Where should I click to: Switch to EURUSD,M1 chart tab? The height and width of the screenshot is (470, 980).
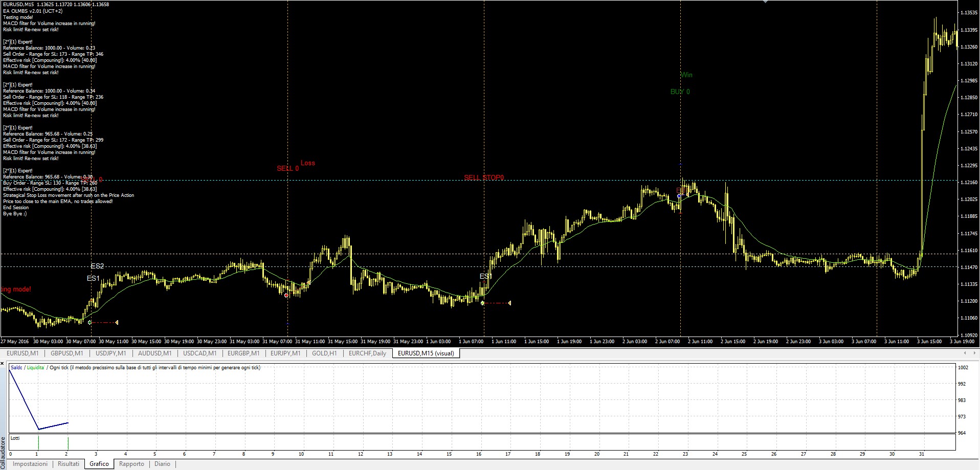point(24,353)
